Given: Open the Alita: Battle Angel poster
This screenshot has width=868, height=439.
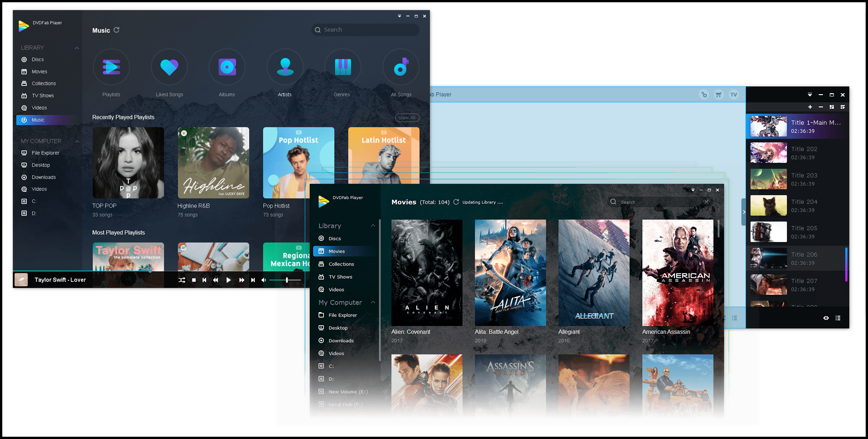Looking at the screenshot, I should coord(511,273).
